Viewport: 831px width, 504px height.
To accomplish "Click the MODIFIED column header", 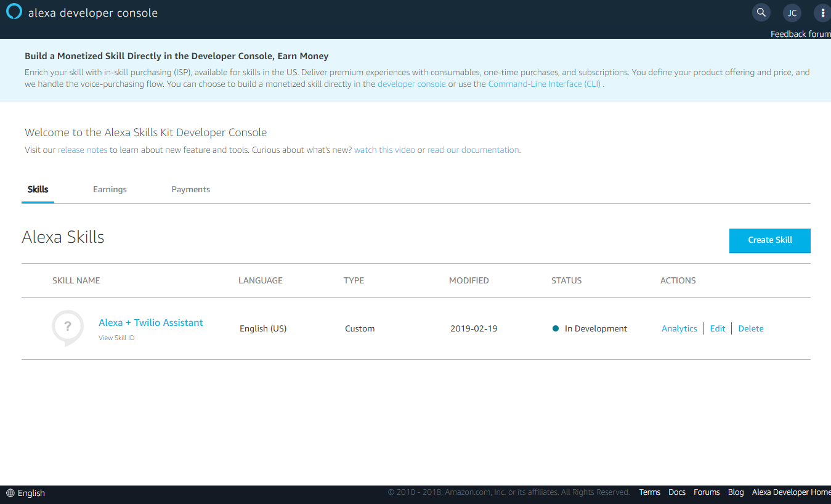I will (x=469, y=280).
